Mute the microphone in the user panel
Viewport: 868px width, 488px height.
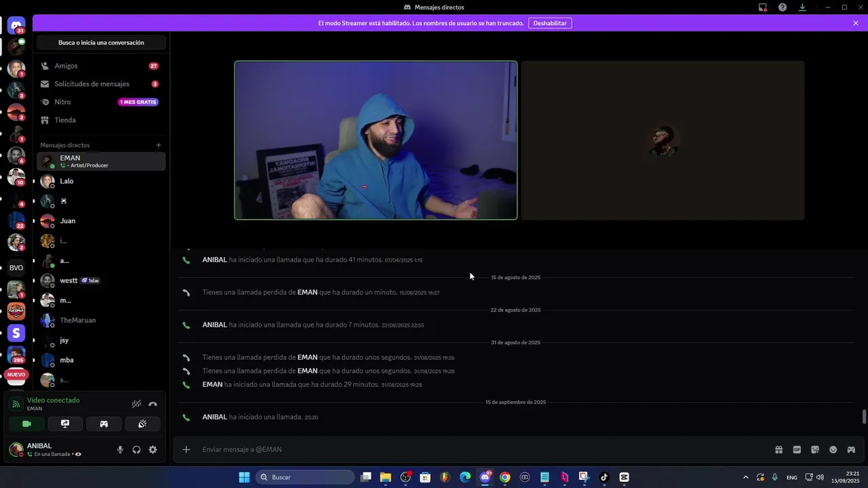click(120, 449)
